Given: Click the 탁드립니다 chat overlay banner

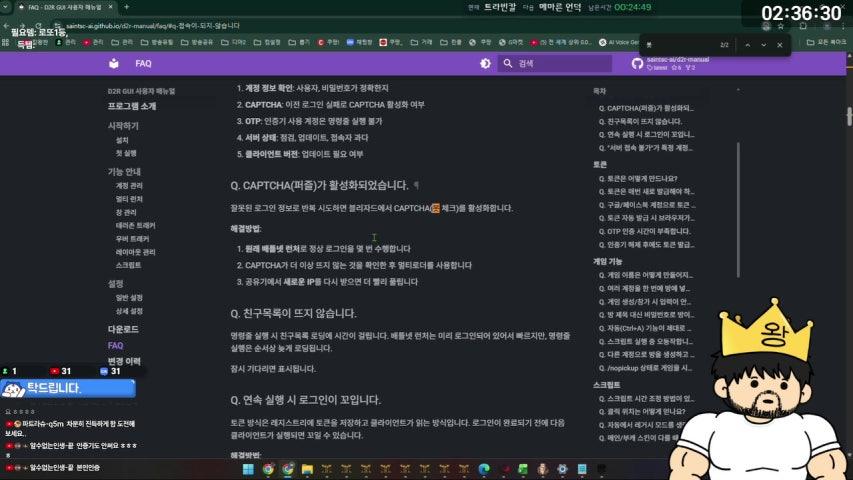Looking at the screenshot, I should coord(68,388).
